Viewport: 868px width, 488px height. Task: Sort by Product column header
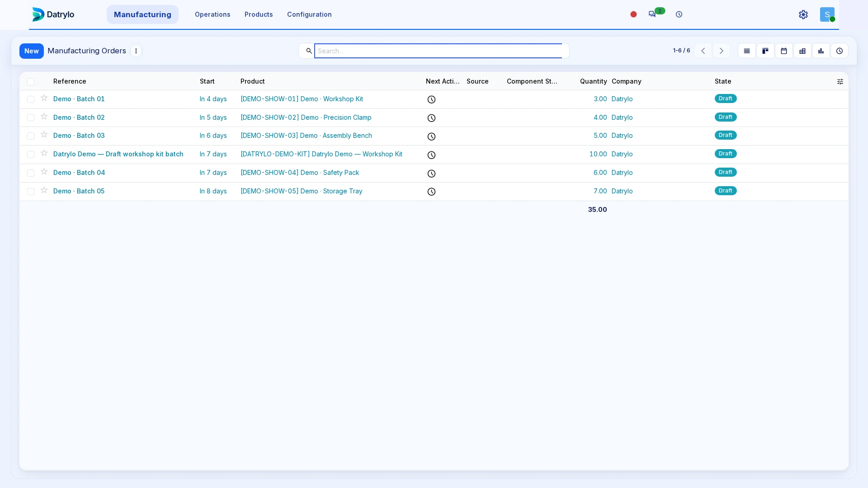click(253, 81)
